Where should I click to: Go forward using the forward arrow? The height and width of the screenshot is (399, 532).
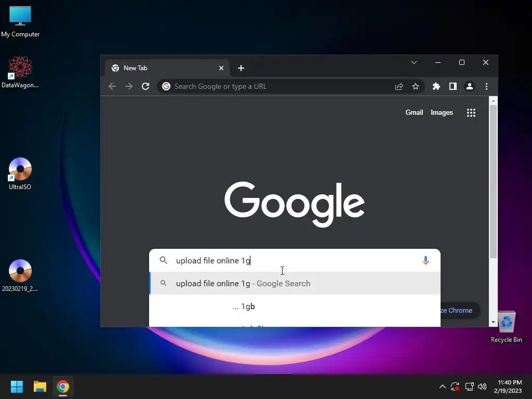(x=129, y=87)
